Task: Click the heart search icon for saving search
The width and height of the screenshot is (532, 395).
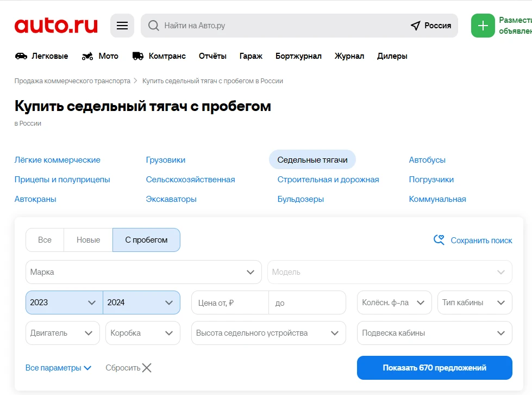Action: (x=439, y=240)
